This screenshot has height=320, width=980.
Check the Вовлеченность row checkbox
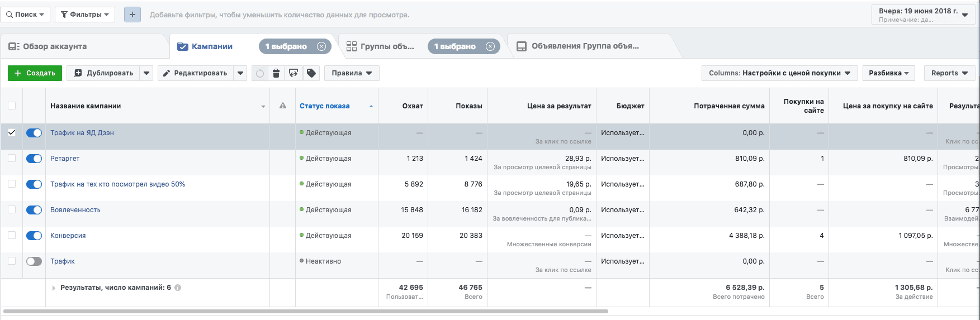[x=12, y=209]
